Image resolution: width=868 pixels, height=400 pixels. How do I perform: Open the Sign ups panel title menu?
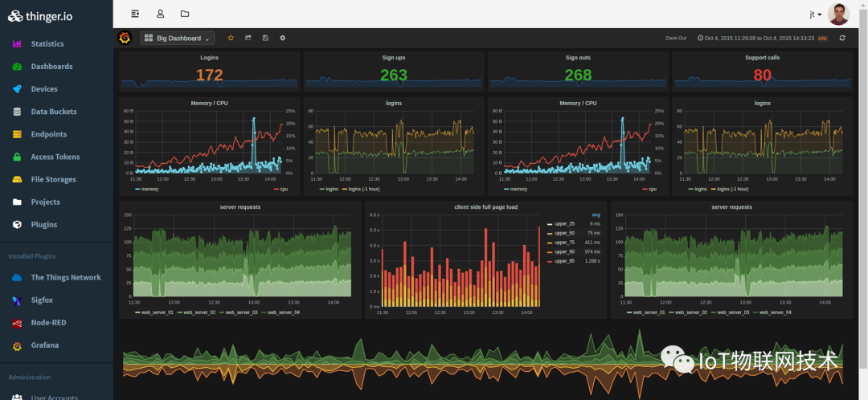point(394,58)
